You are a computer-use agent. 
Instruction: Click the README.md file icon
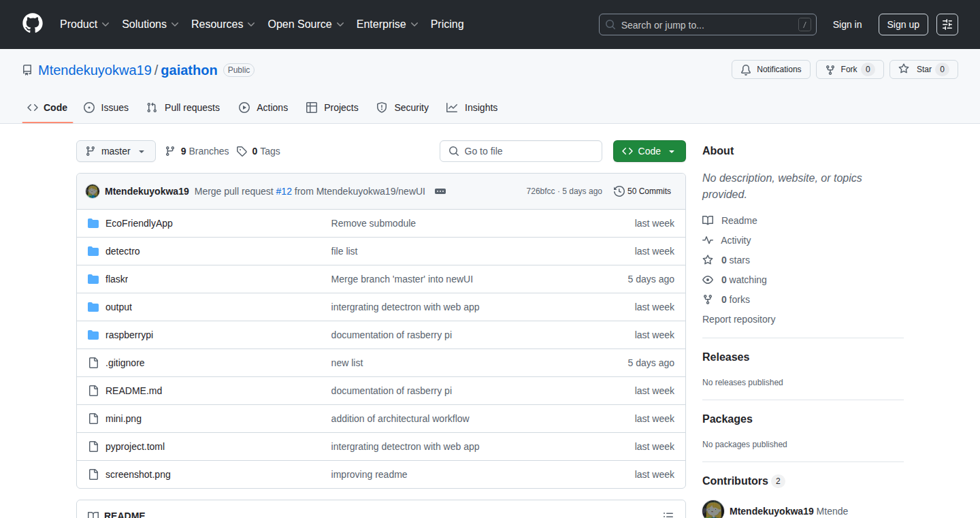[x=93, y=391]
